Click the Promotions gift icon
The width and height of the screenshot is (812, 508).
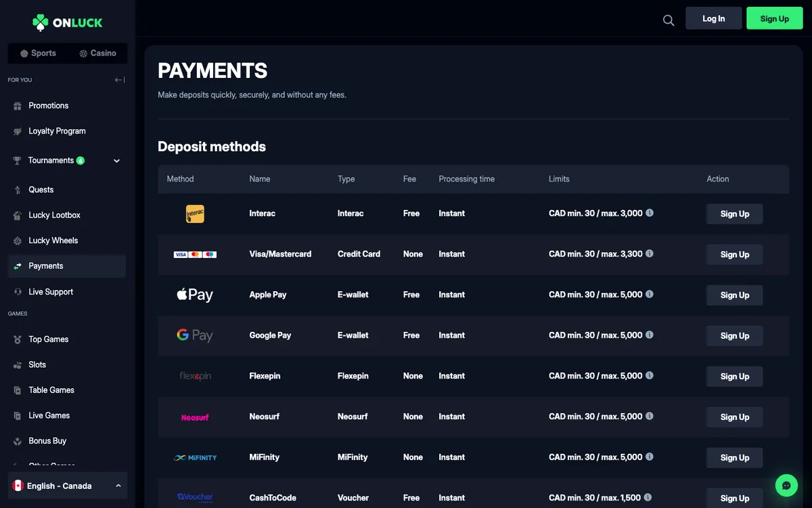[x=18, y=106]
